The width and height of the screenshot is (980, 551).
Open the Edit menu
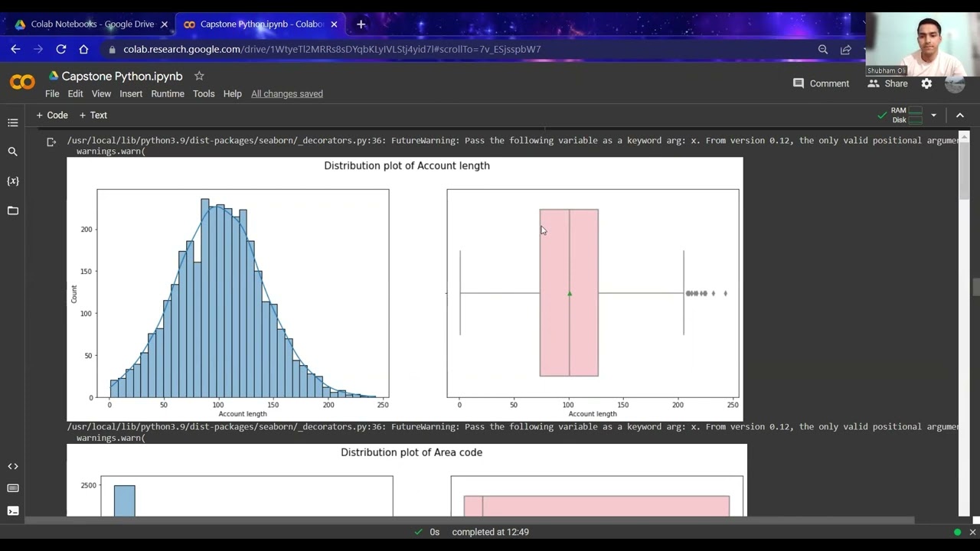pyautogui.click(x=75, y=93)
